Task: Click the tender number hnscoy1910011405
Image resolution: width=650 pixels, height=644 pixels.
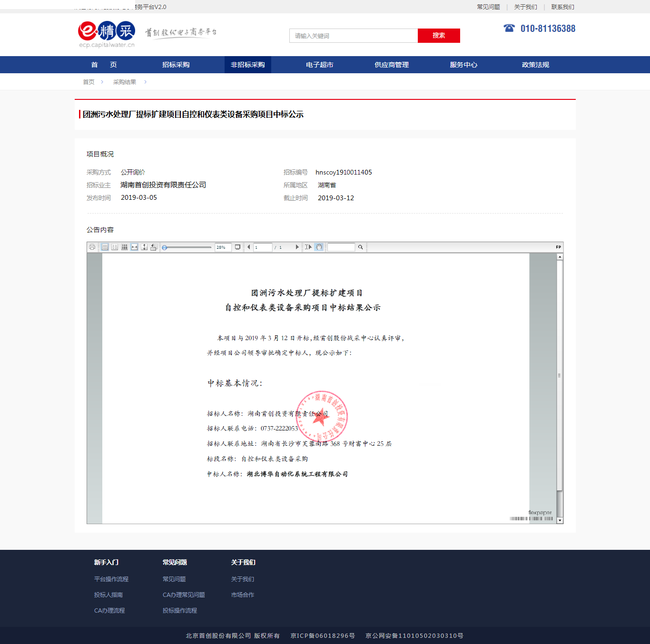Action: click(x=344, y=172)
